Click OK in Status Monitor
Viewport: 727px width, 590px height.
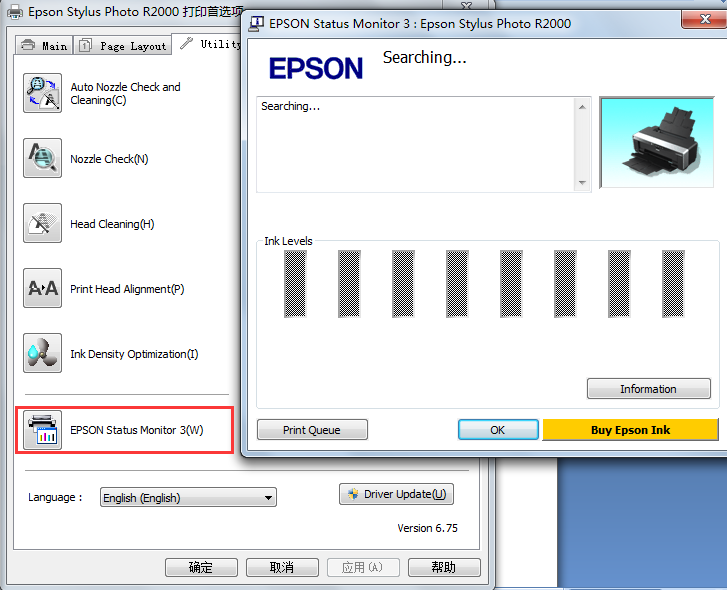point(498,430)
